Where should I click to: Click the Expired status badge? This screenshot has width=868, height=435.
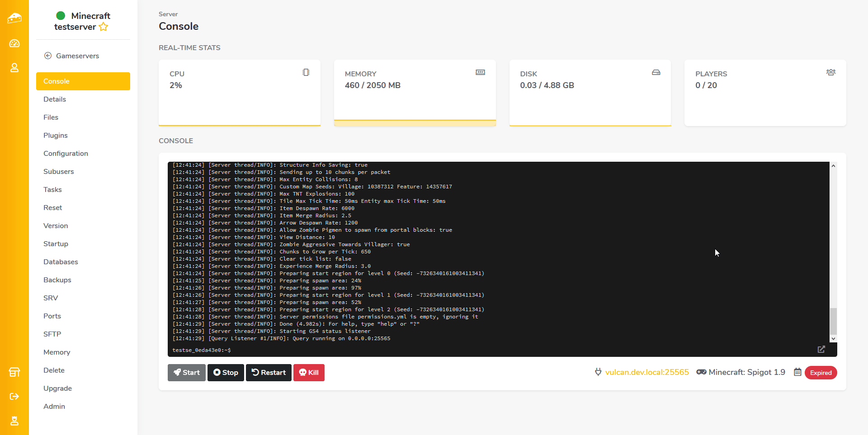[x=821, y=373]
